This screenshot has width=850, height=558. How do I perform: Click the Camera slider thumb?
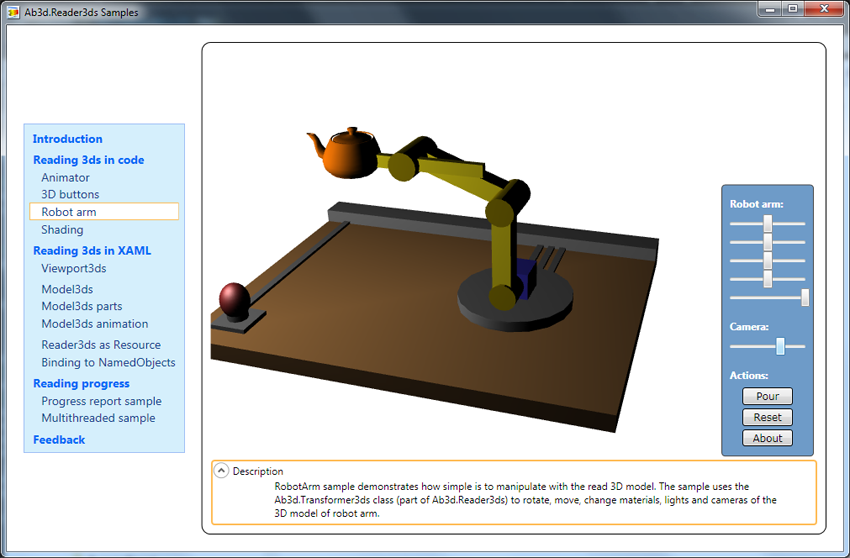780,346
